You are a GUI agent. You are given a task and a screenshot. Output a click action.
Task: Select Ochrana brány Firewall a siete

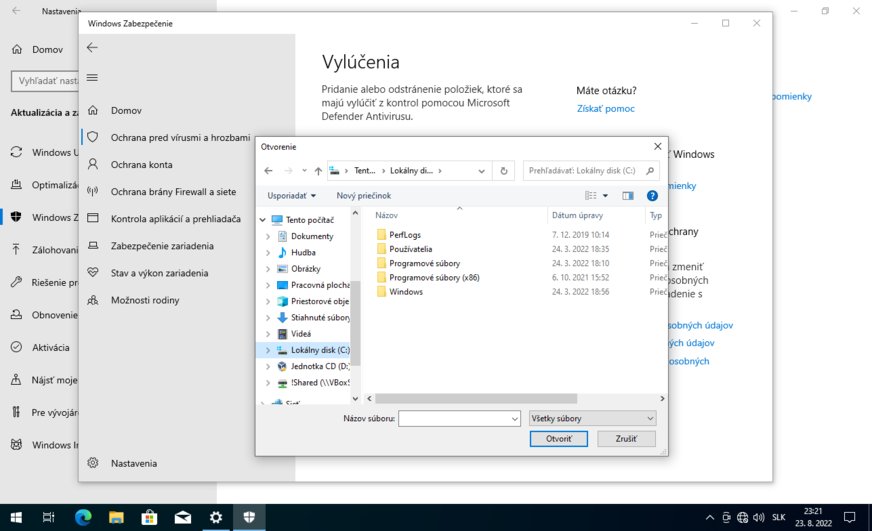(173, 191)
